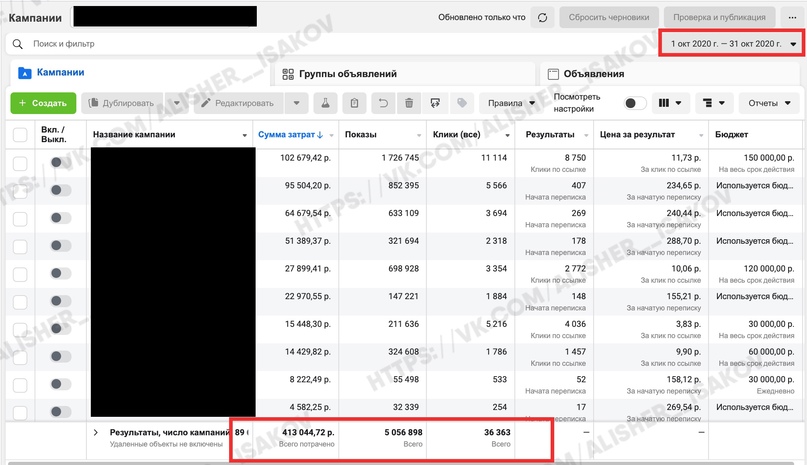Click Сбросить черновики button
Image resolution: width=807 pixels, height=465 pixels.
point(609,18)
